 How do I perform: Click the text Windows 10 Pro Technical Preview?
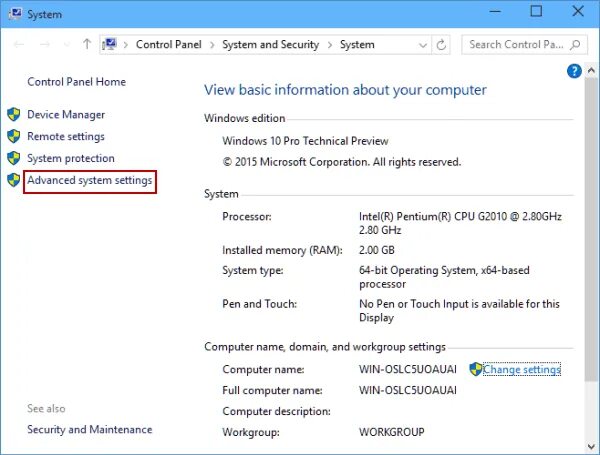tap(305, 141)
